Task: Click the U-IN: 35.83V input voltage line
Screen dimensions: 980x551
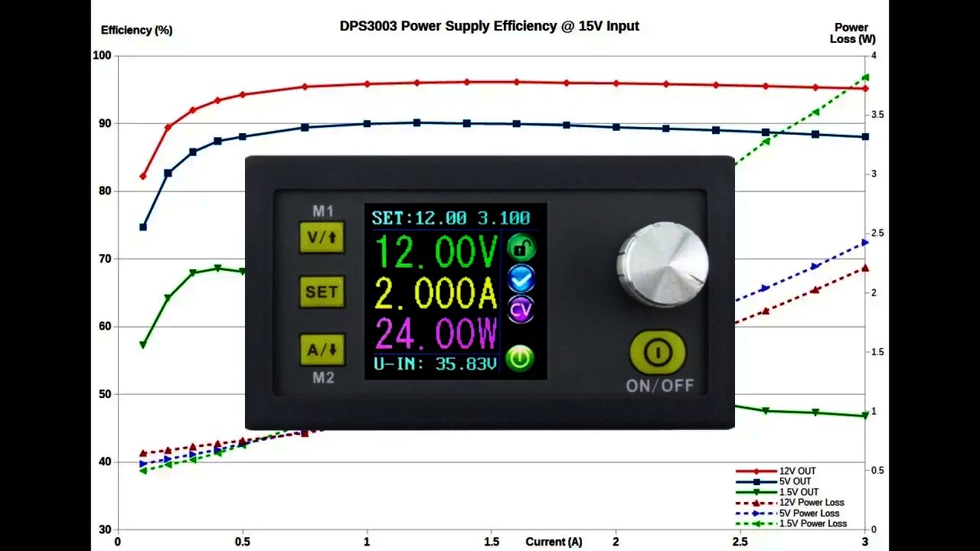Action: (x=435, y=364)
